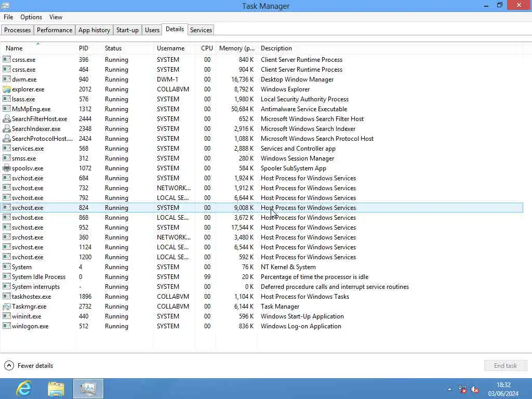The width and height of the screenshot is (532, 399).
Task: Click the Desktop Window Manager description
Action: (x=297, y=79)
